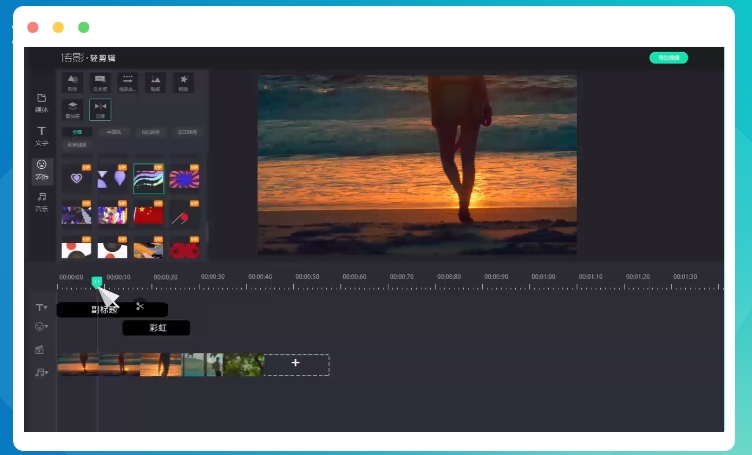Image resolution: width=752 pixels, height=455 pixels.
Task: Select the China flag effect thumbnail
Action: click(148, 213)
